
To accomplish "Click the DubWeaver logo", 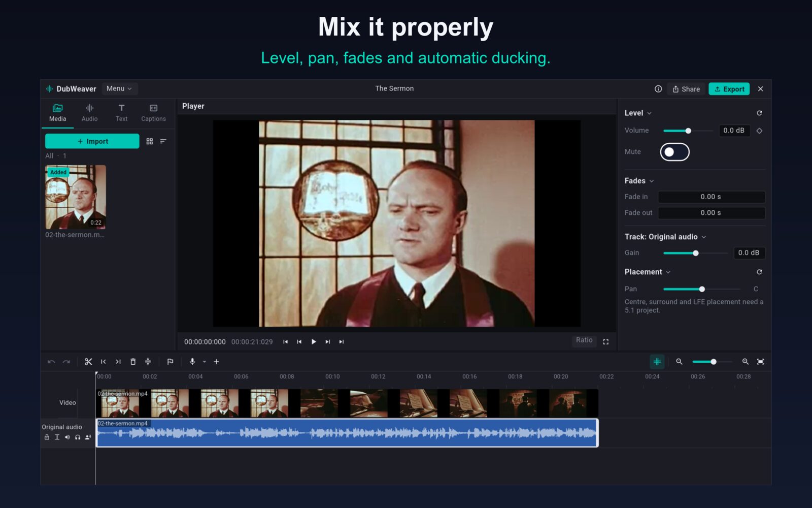I will tap(71, 89).
